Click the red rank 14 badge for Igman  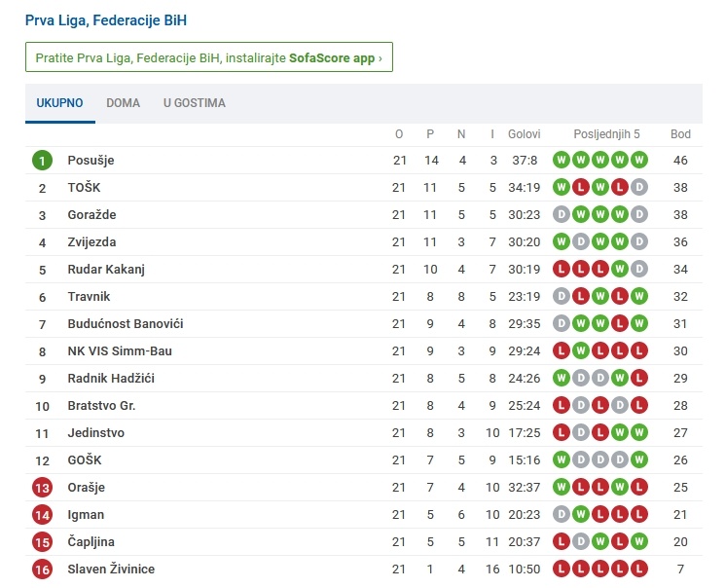[x=42, y=515]
